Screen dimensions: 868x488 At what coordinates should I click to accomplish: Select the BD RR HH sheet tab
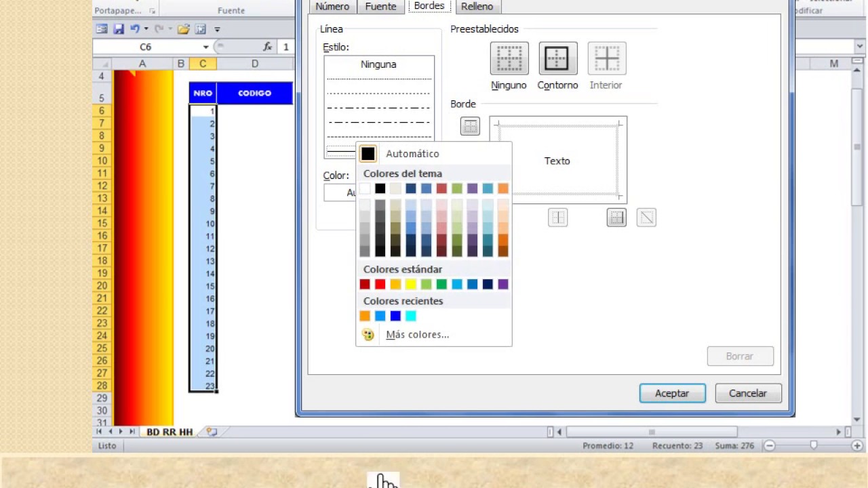(x=170, y=432)
